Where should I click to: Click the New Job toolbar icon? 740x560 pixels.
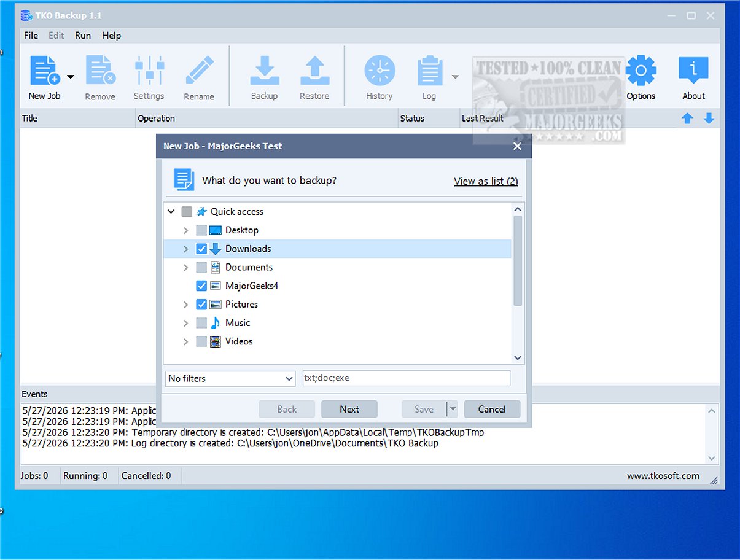click(x=44, y=70)
